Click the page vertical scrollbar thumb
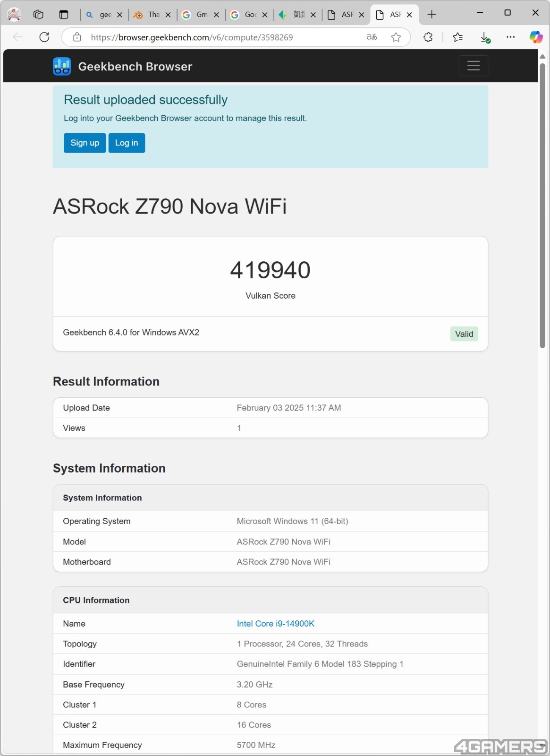Image resolution: width=550 pixels, height=756 pixels. coord(542,206)
